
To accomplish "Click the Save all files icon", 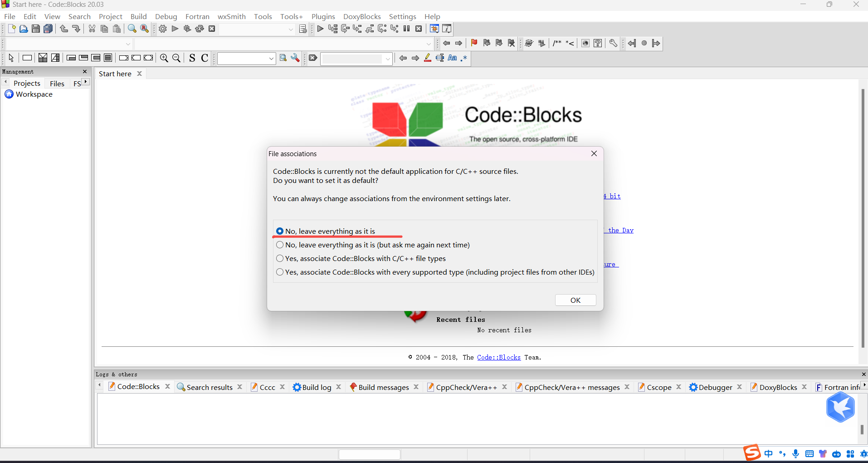I will [x=48, y=29].
